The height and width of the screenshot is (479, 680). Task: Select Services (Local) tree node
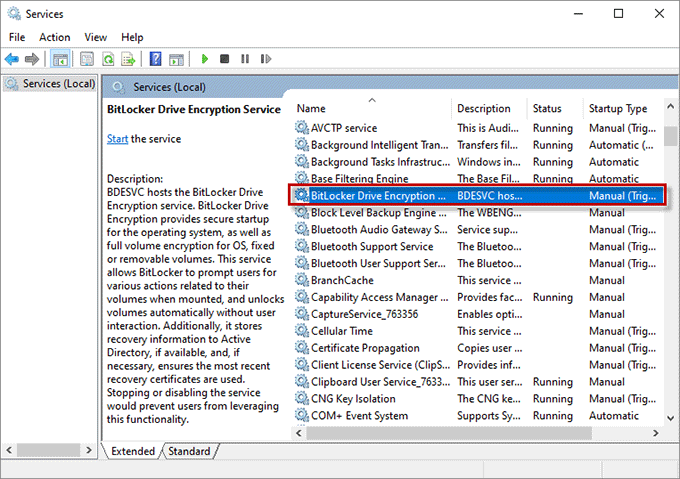pyautogui.click(x=59, y=83)
